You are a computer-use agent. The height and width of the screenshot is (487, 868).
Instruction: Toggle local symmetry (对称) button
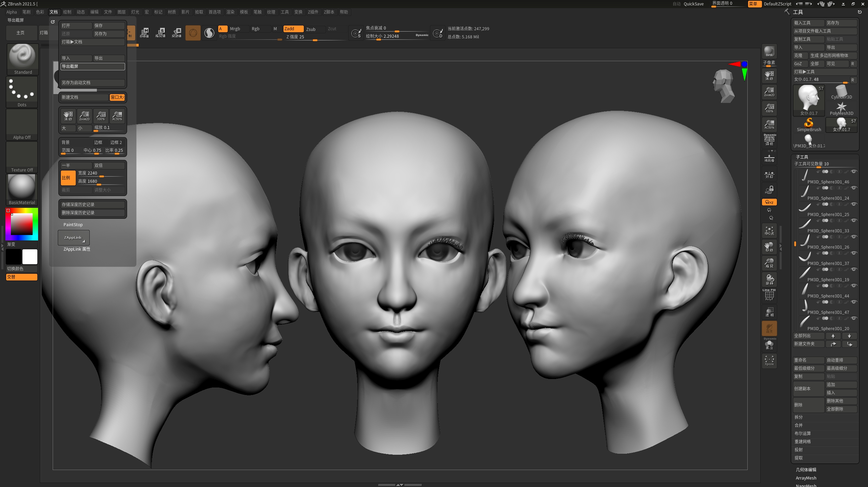coord(769,174)
